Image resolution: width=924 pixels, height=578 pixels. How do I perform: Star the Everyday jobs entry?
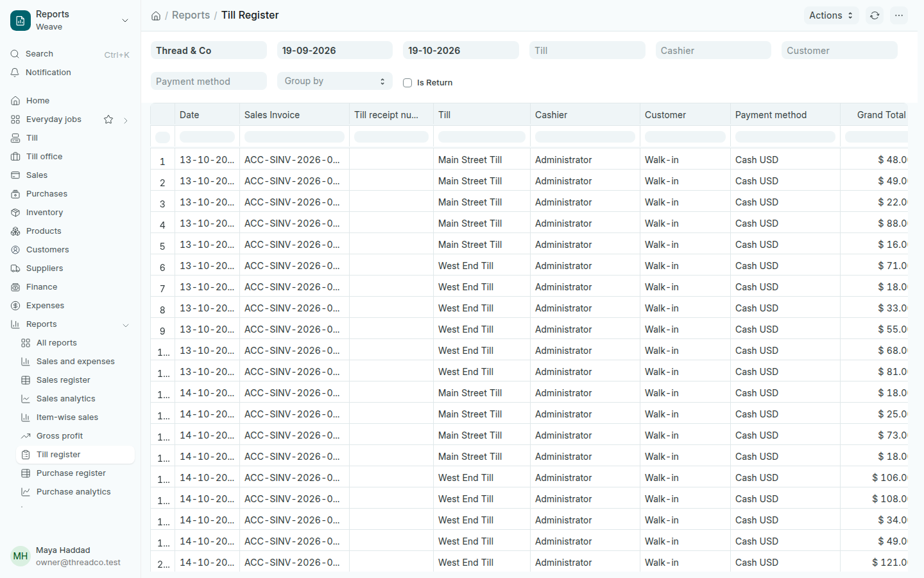108,119
